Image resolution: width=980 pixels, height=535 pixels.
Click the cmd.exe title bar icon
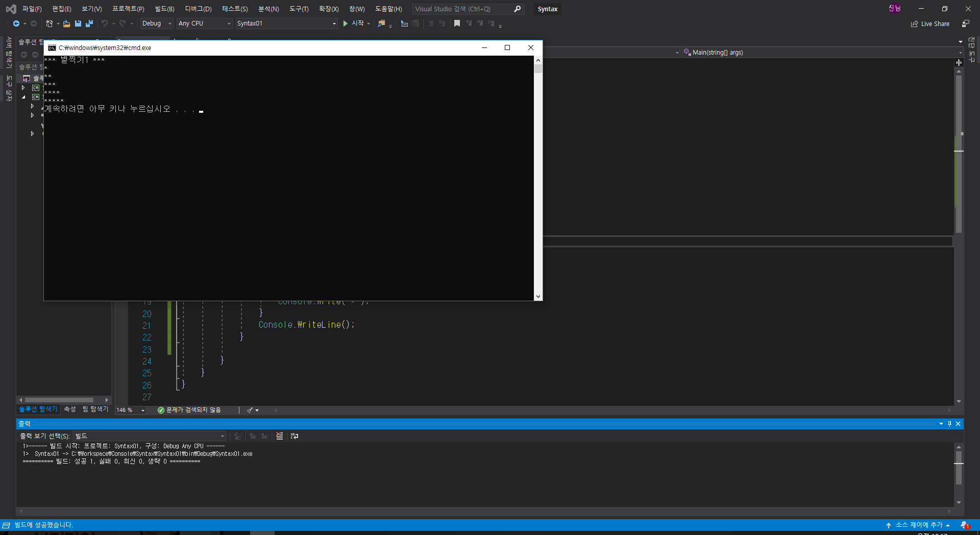coord(52,47)
